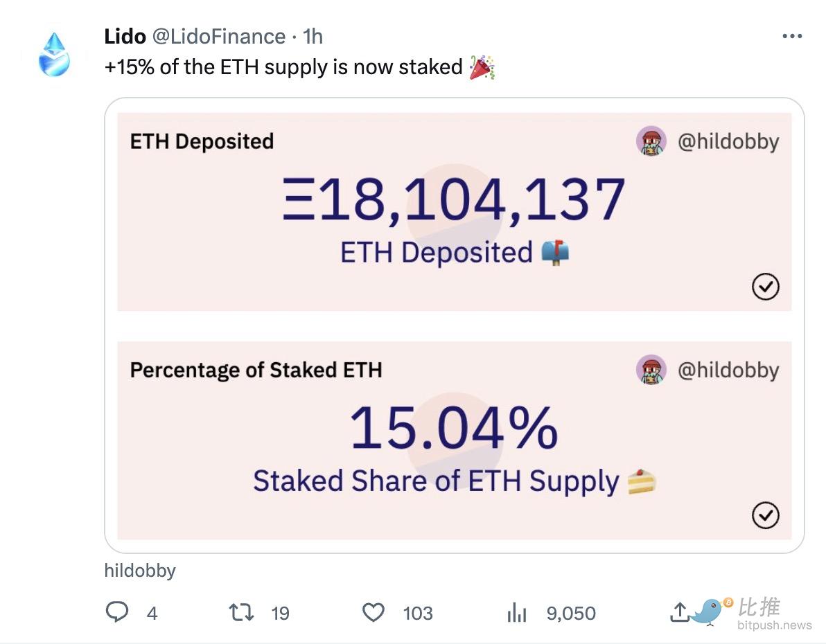
Task: Click checkmark circle in Percentage Staked card
Action: click(x=765, y=515)
